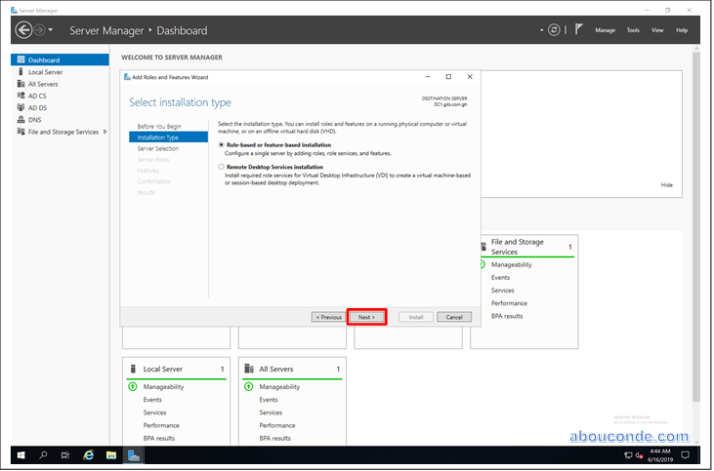Open the navigation history dropdown arrow

tap(51, 30)
